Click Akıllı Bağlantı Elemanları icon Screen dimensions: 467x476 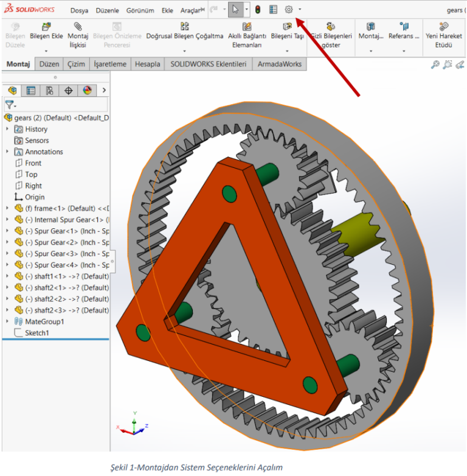[247, 27]
